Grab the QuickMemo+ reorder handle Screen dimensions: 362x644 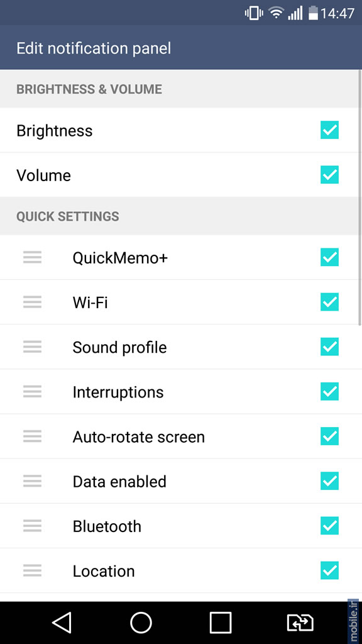33,258
